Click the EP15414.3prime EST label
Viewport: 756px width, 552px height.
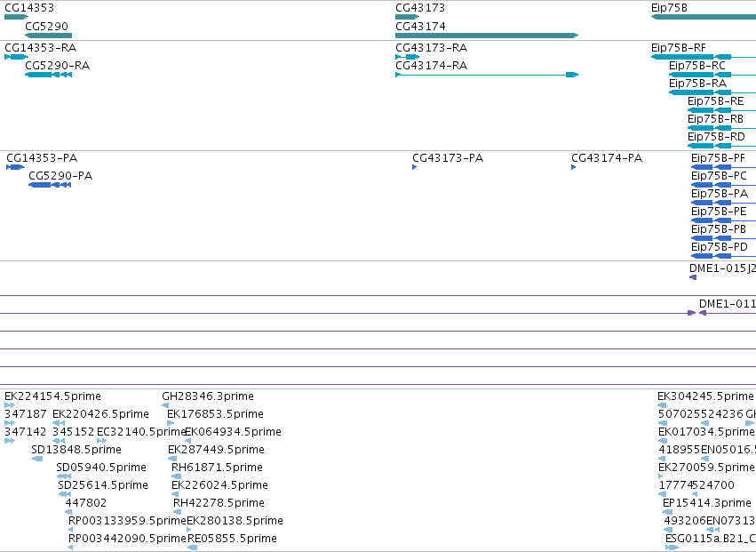pos(707,504)
